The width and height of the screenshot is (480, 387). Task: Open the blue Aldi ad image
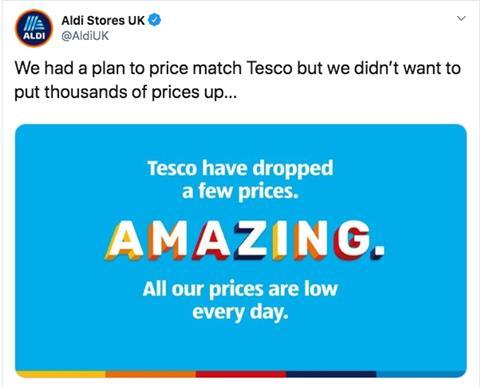coord(241,251)
